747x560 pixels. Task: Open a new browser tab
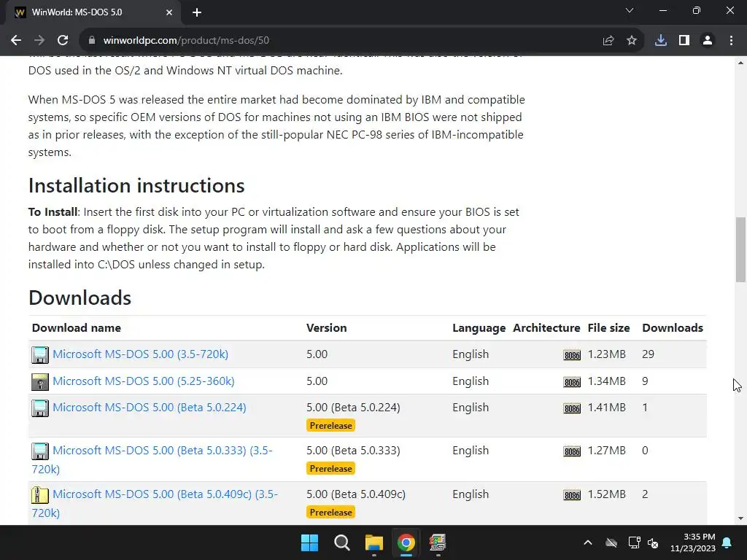(x=197, y=12)
